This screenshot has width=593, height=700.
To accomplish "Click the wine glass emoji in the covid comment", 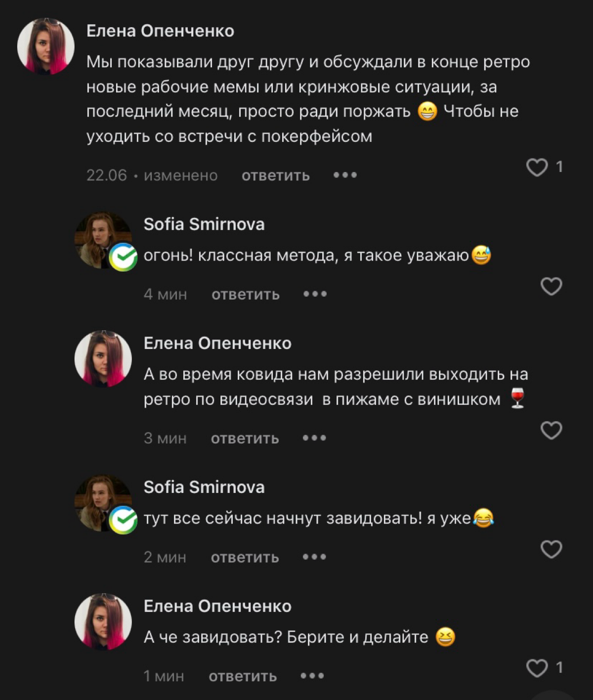I will click(x=516, y=398).
